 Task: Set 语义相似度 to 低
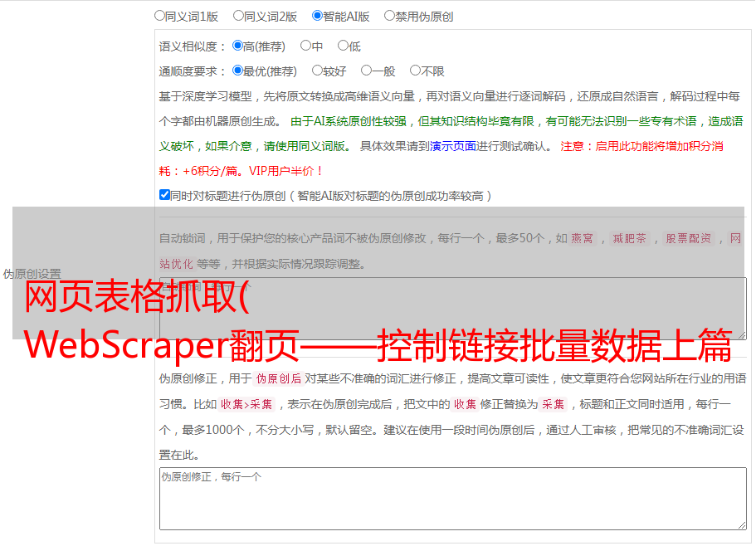pyautogui.click(x=343, y=46)
